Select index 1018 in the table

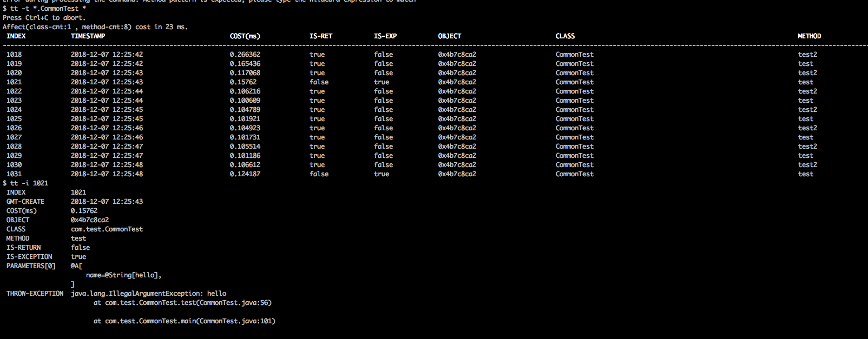(x=14, y=55)
